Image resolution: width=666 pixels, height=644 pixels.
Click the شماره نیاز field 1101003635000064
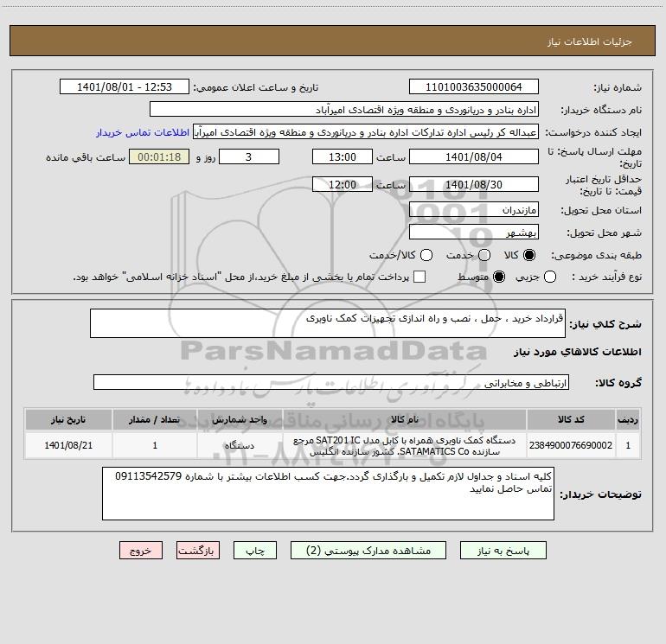[474, 87]
